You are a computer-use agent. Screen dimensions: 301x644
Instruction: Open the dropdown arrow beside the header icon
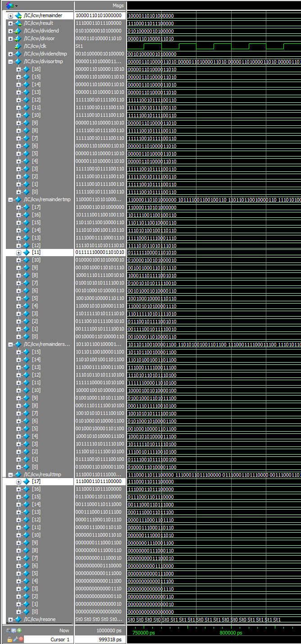tap(17, 6)
